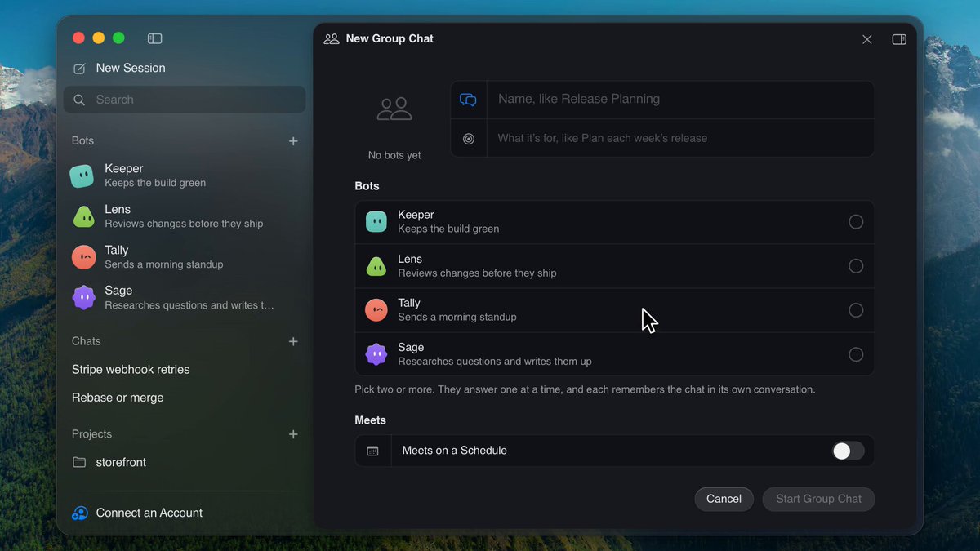Click 'Sends a morning standup' in sidebar
The height and width of the screenshot is (551, 980).
[x=163, y=264]
